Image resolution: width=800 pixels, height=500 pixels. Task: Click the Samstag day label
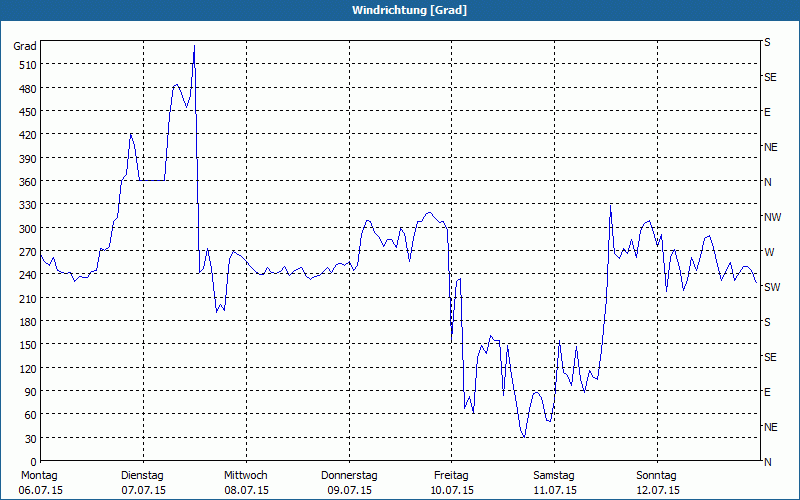tap(554, 475)
